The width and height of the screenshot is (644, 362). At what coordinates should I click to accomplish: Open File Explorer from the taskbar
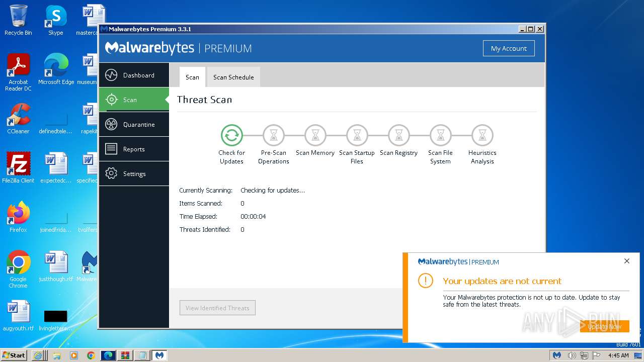[56, 355]
